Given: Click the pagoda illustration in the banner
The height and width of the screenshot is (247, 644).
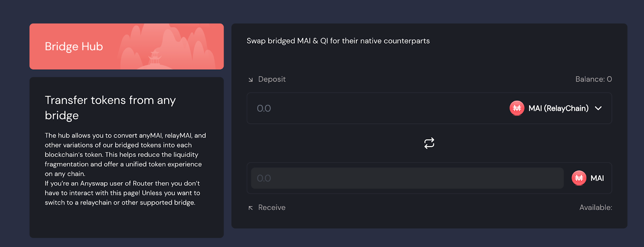Looking at the screenshot, I should (155, 58).
